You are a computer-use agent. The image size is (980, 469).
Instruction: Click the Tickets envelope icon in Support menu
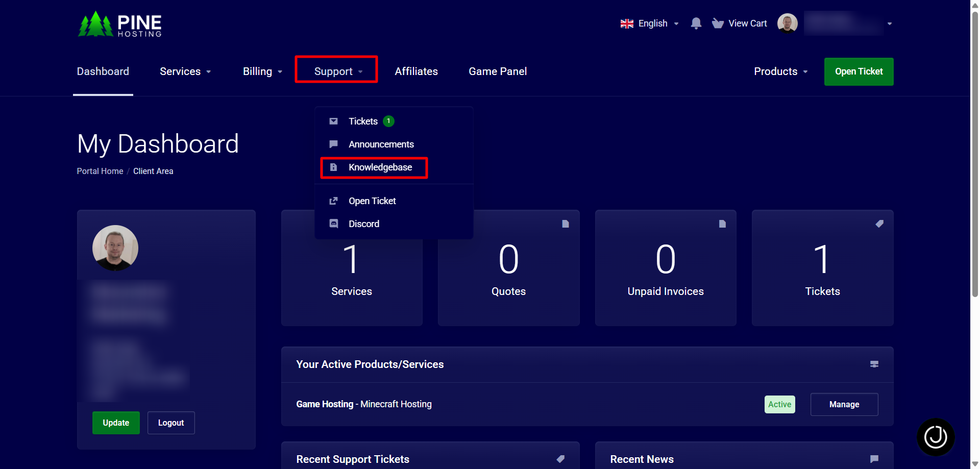click(x=333, y=121)
